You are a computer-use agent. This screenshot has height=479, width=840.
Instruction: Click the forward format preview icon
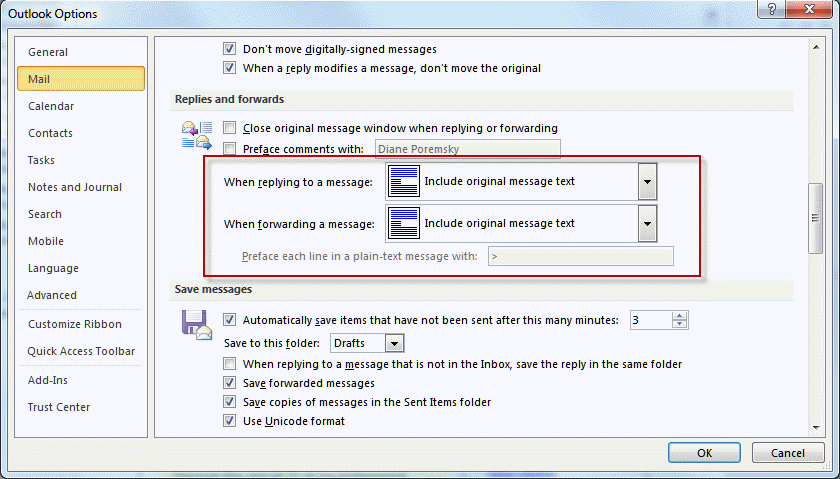[x=403, y=223]
